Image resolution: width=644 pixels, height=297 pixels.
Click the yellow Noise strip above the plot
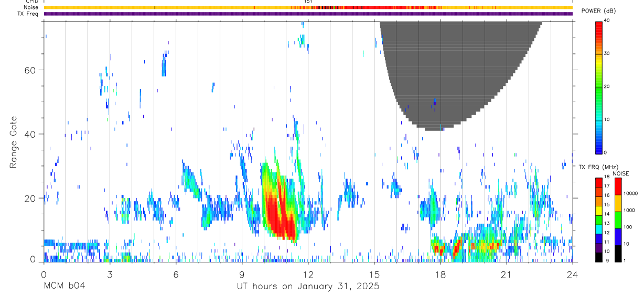pyautogui.click(x=308, y=7)
